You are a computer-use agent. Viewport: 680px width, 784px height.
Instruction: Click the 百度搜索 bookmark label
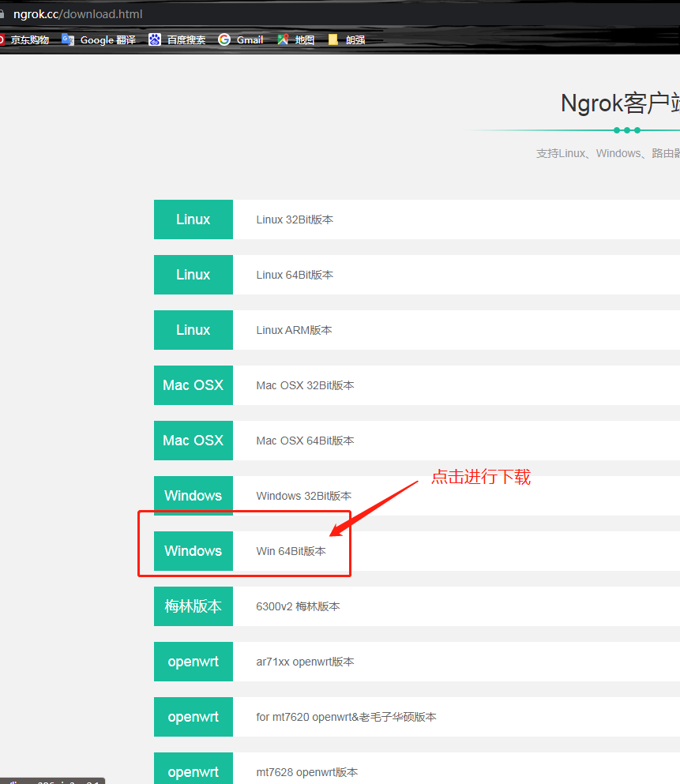click(186, 40)
